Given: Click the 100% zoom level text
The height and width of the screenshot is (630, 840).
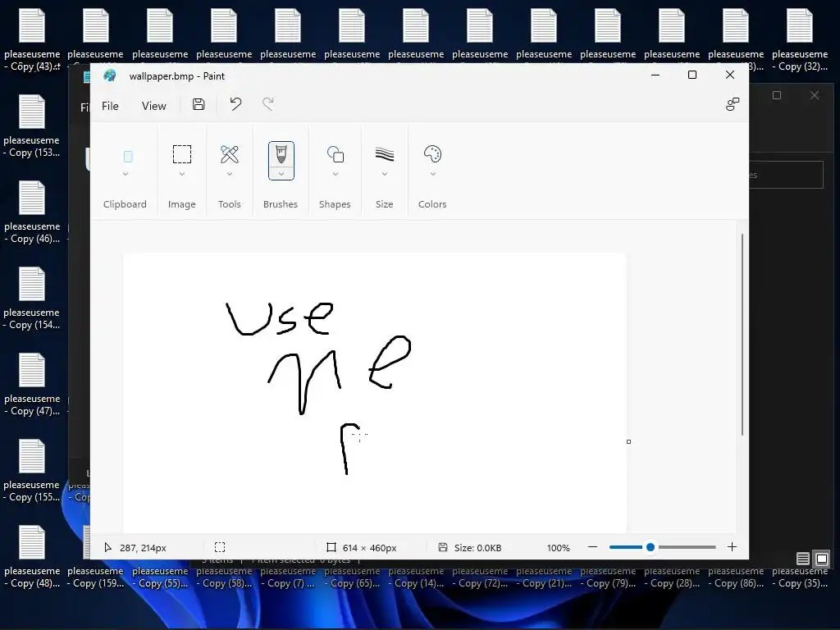Looking at the screenshot, I should point(558,547).
